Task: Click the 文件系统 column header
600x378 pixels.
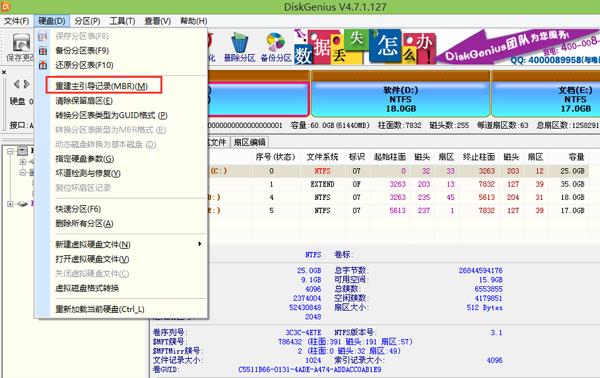Action: pyautogui.click(x=322, y=157)
